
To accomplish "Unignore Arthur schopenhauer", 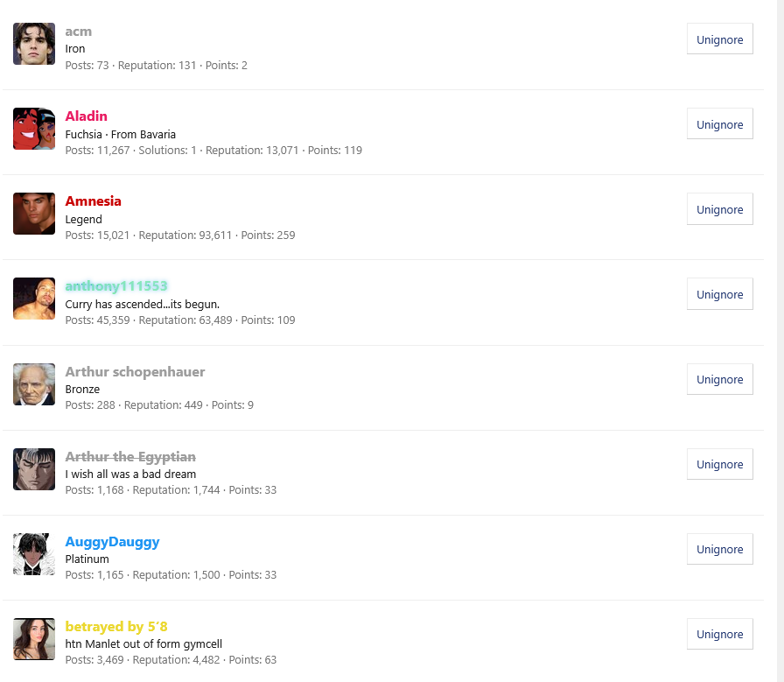I will click(x=720, y=379).
